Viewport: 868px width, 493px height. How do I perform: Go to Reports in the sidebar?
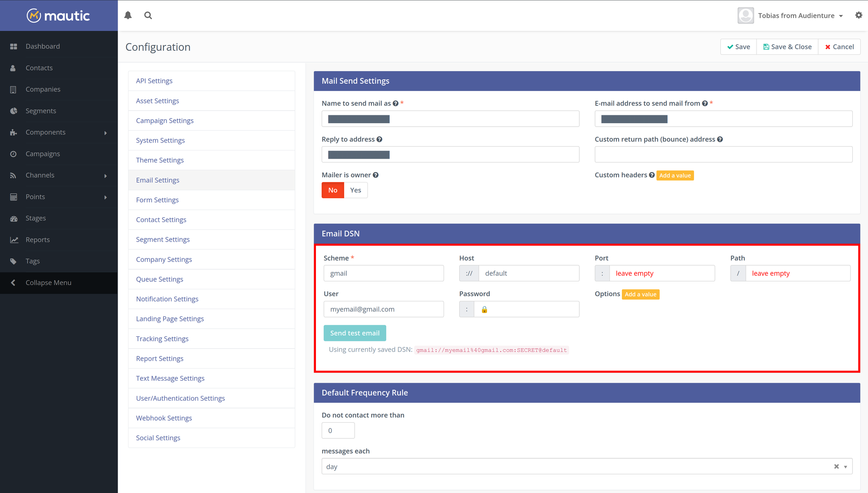click(59, 240)
